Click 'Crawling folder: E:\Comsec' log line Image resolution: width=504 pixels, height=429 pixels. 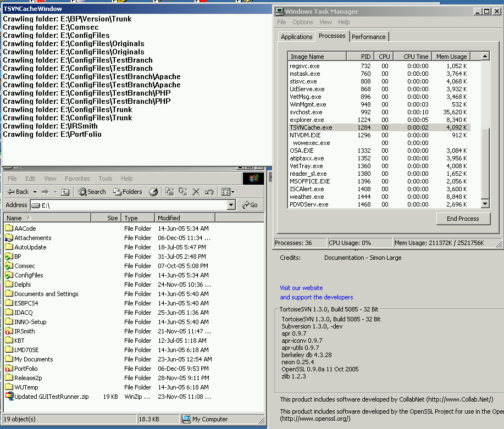click(x=51, y=27)
